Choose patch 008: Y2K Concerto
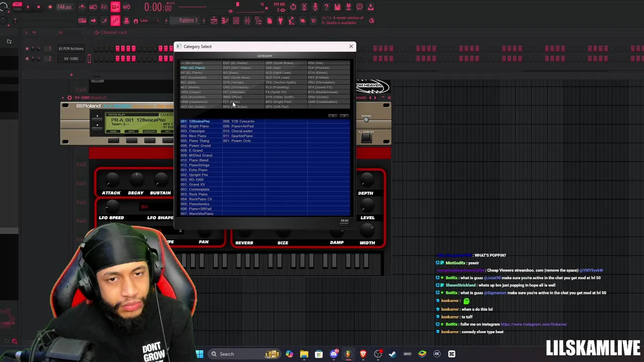Image resolution: width=644 pixels, height=362 pixels. [244, 121]
